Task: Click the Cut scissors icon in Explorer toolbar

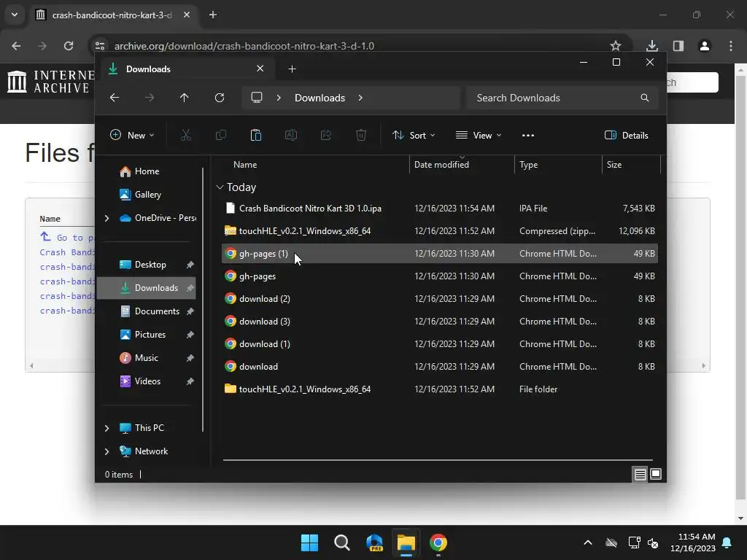Action: (186, 135)
